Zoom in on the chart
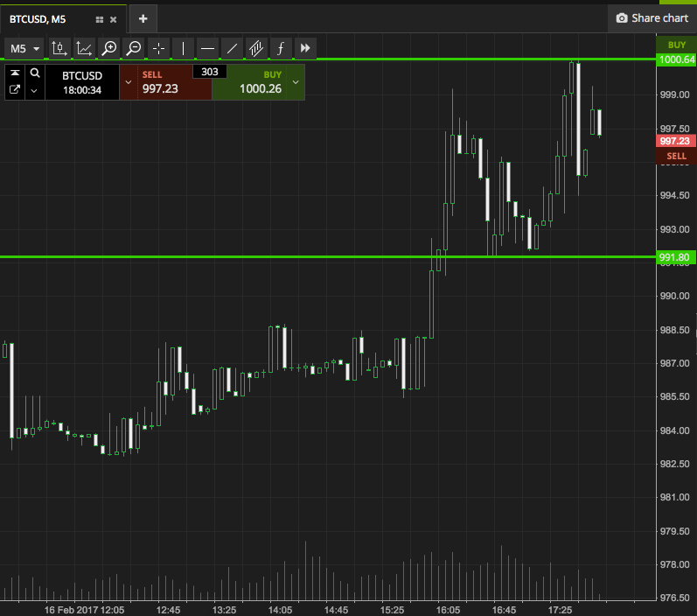Image resolution: width=697 pixels, height=616 pixels. click(x=109, y=48)
